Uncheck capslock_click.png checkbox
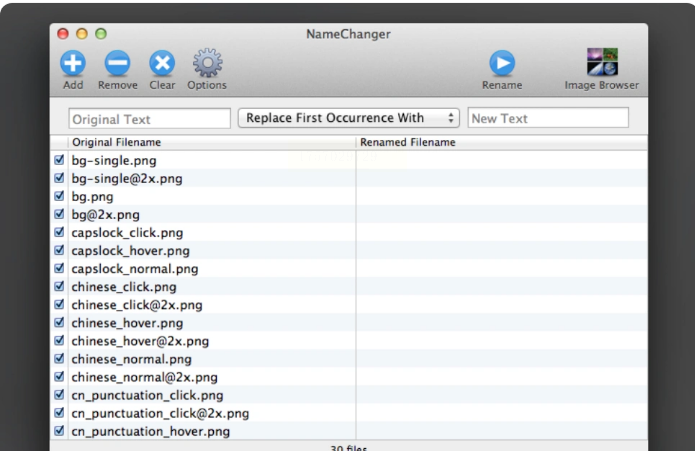The image size is (695, 451). coord(59,232)
